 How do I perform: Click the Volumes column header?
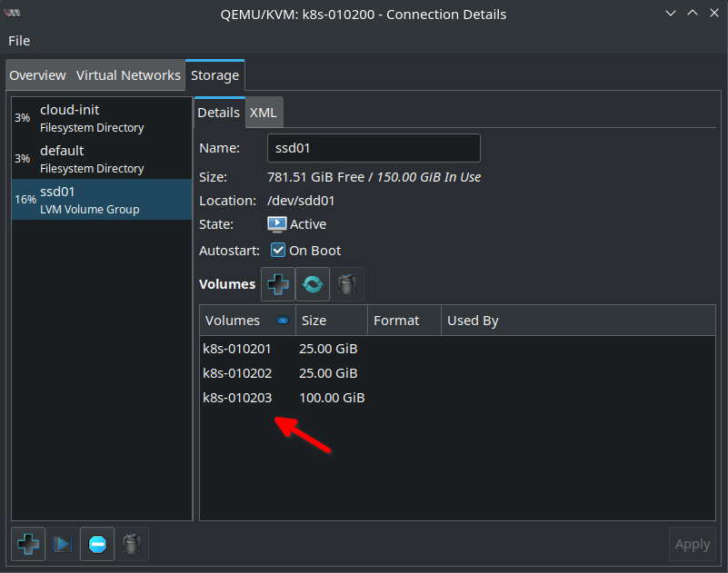[247, 321]
